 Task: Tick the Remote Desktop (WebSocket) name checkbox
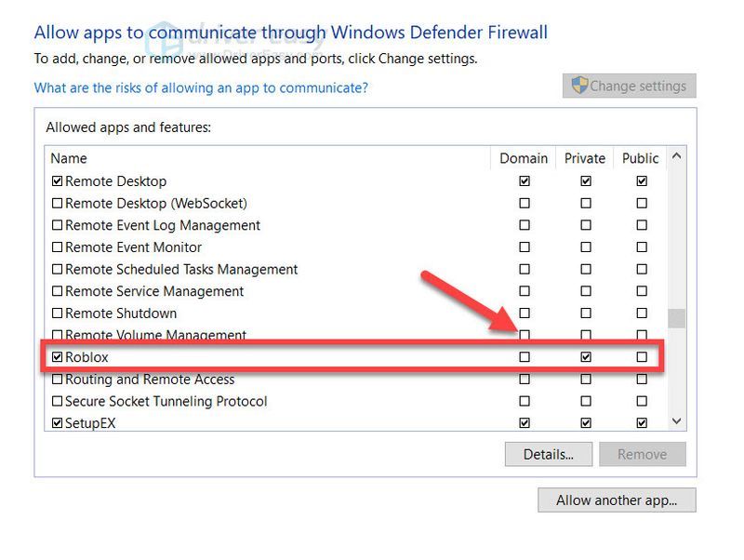click(57, 203)
